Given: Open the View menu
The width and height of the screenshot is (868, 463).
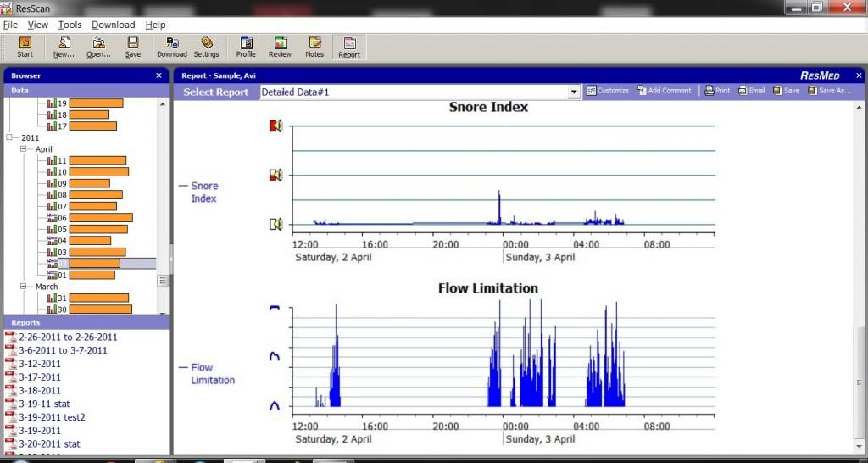Looking at the screenshot, I should tap(37, 25).
